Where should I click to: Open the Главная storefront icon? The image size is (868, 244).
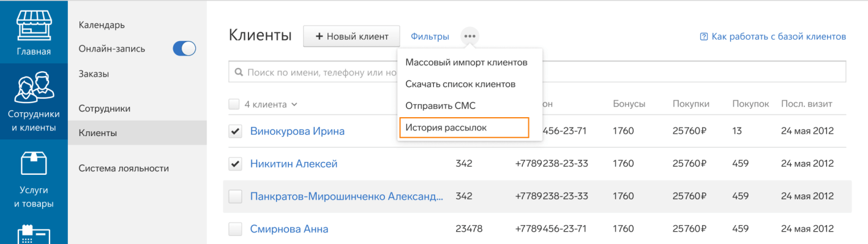click(x=34, y=23)
